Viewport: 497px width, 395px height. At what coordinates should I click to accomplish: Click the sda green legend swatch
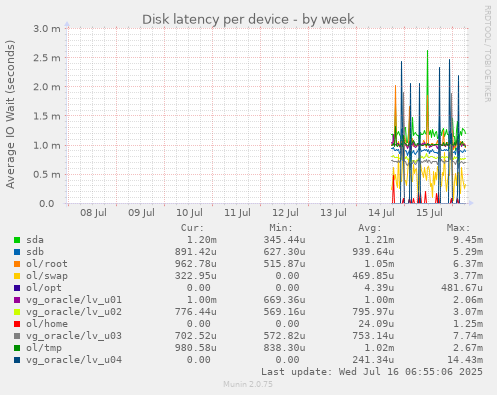click(x=17, y=240)
